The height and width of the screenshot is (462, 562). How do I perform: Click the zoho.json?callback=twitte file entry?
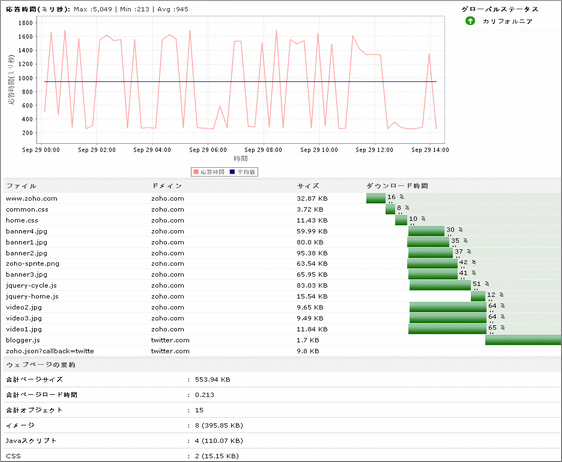click(x=50, y=351)
